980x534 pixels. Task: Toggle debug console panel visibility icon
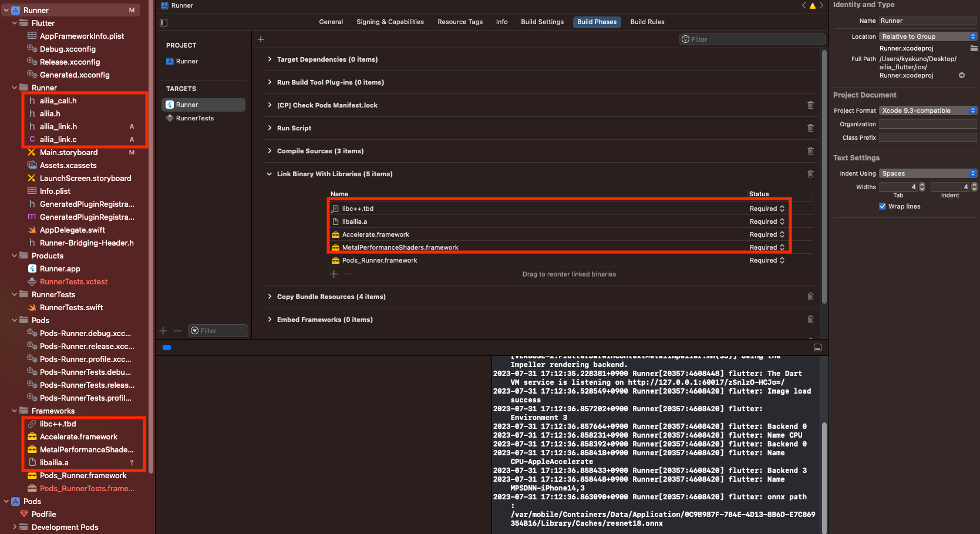click(x=817, y=348)
